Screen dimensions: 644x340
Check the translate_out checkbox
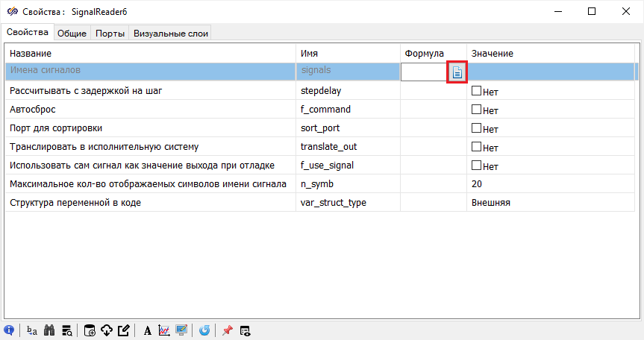click(x=476, y=147)
